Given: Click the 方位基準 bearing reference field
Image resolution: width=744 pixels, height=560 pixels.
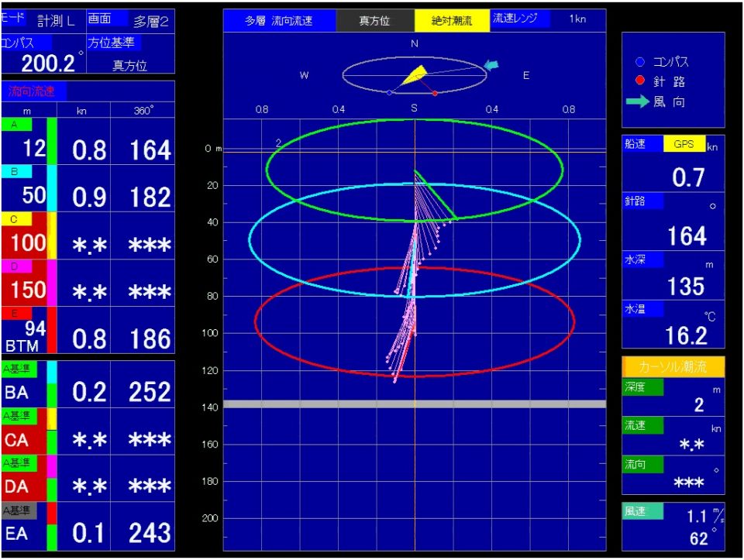Looking at the screenshot, I should tap(129, 55).
